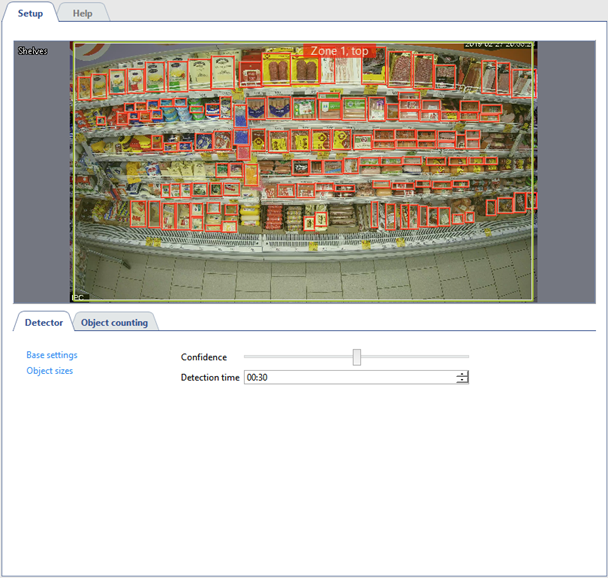
Task: Click the 'Zone 1, top' label
Action: pyautogui.click(x=338, y=50)
